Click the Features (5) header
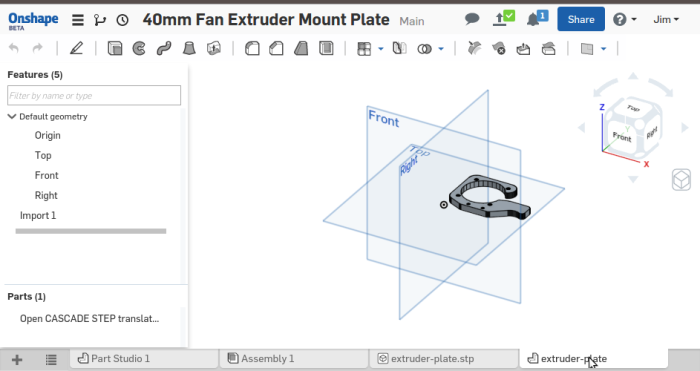Viewport: 700px width, 371px height. [35, 75]
